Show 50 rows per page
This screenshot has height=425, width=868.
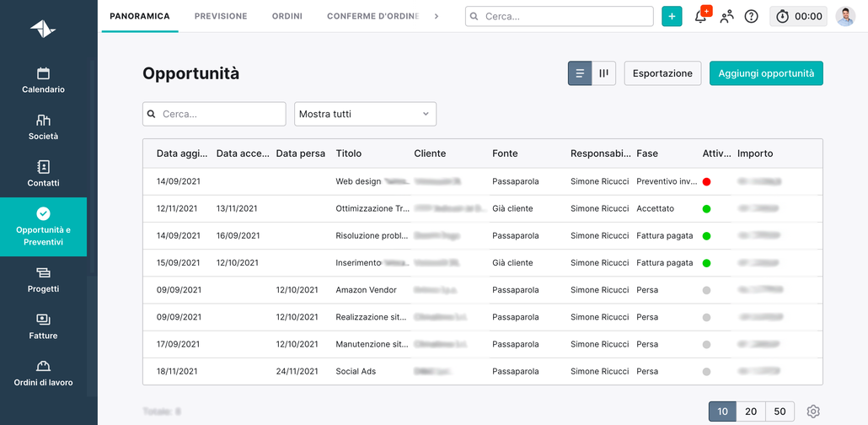coord(780,412)
